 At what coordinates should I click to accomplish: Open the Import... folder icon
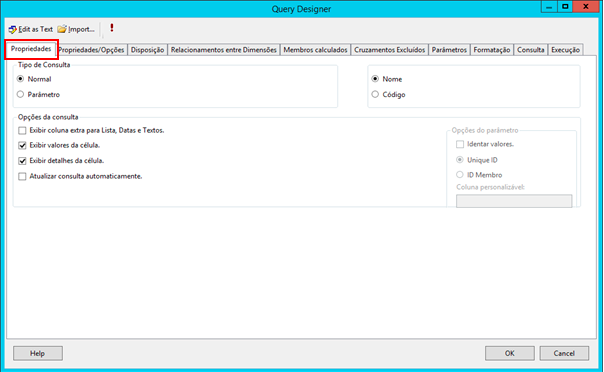[x=62, y=29]
